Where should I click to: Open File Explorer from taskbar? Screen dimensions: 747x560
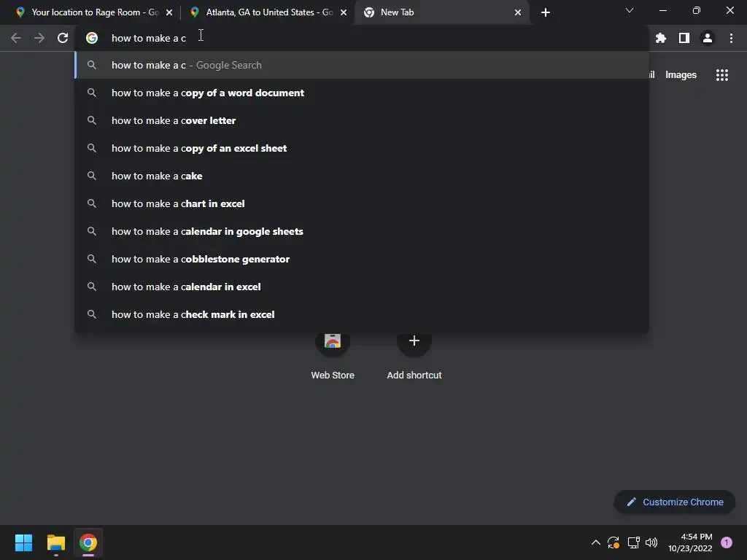pyautogui.click(x=55, y=542)
